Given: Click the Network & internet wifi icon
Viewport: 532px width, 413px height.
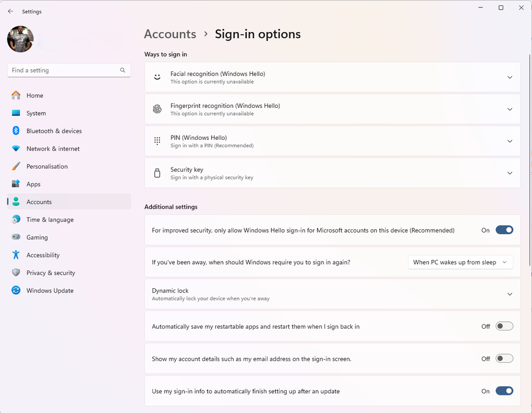Looking at the screenshot, I should point(16,148).
